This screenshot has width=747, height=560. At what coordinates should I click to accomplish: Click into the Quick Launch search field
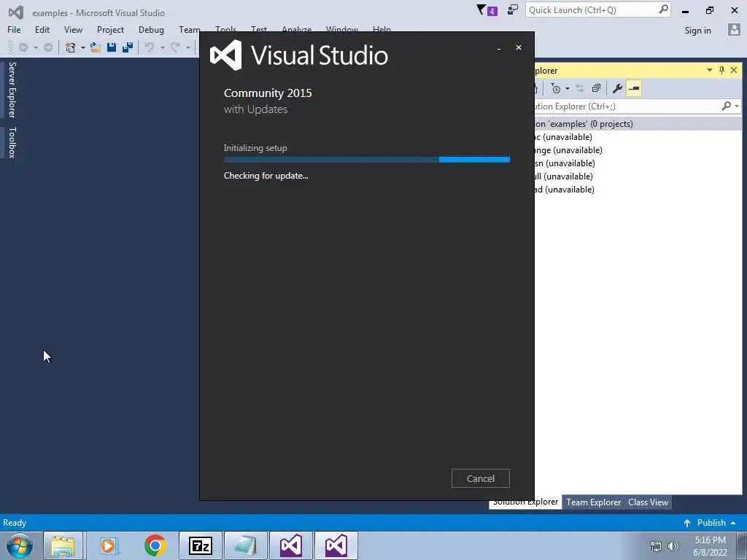tap(592, 10)
